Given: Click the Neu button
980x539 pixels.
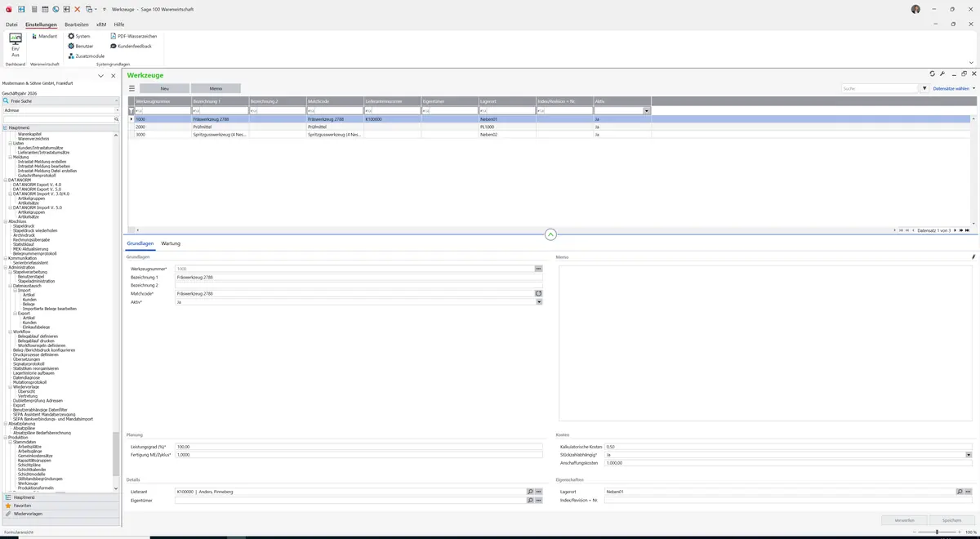Looking at the screenshot, I should pyautogui.click(x=164, y=88).
